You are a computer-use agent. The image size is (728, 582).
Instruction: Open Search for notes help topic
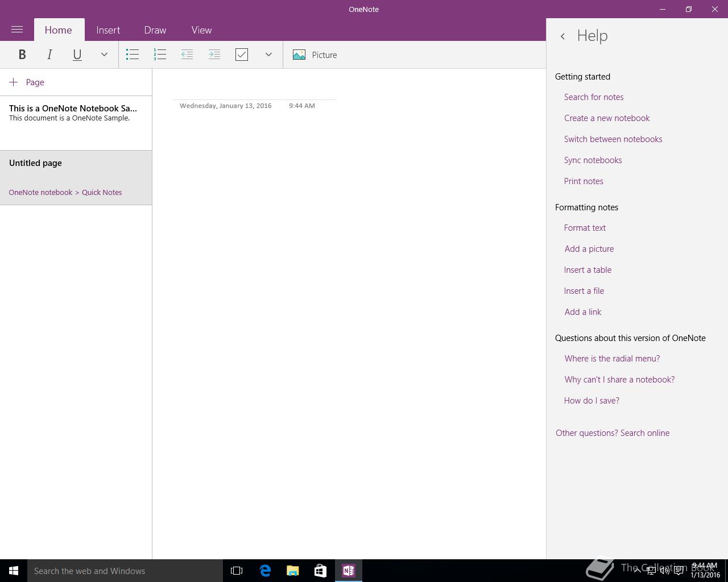pyautogui.click(x=594, y=97)
